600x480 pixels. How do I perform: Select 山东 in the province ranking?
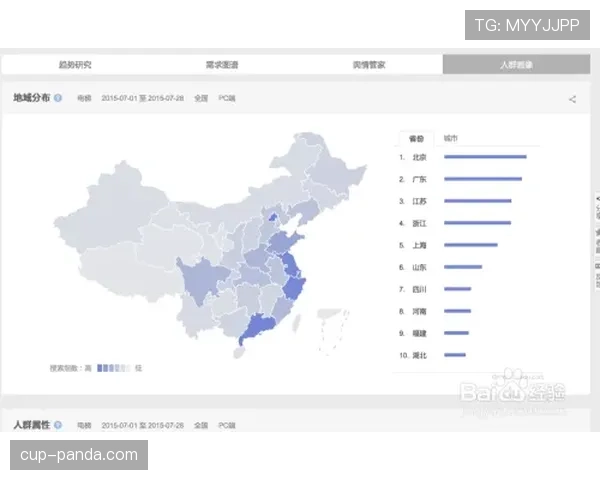pyautogui.click(x=419, y=267)
